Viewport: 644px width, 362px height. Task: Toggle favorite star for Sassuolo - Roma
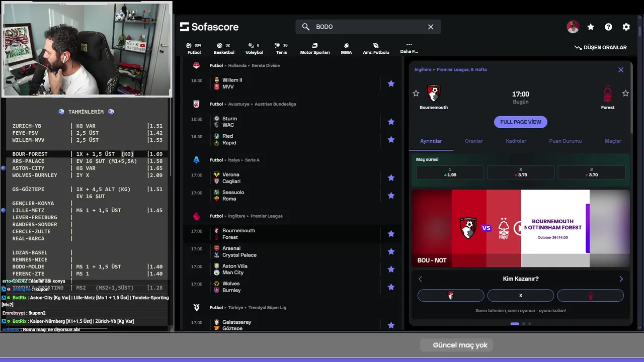[391, 196]
